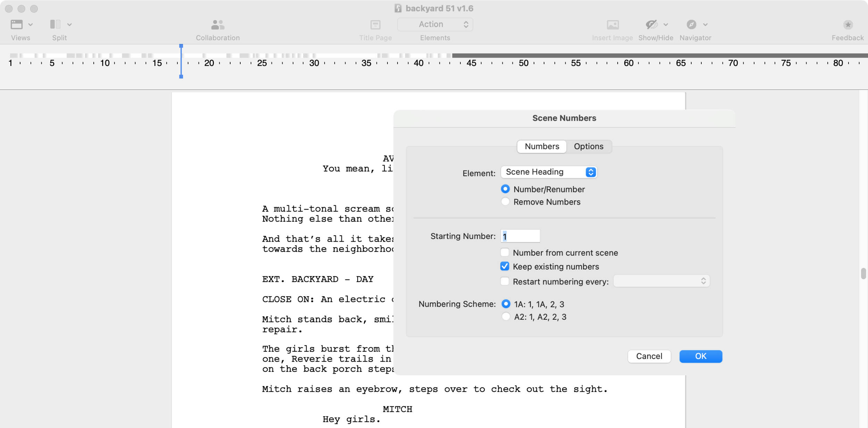Open the Action elements dropdown
Screen dimensions: 868x428
point(435,24)
